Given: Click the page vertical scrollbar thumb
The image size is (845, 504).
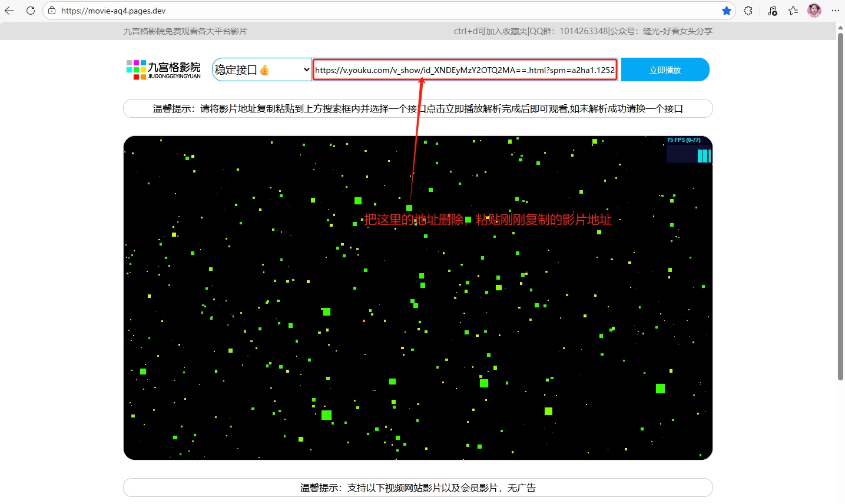Looking at the screenshot, I should [840, 206].
